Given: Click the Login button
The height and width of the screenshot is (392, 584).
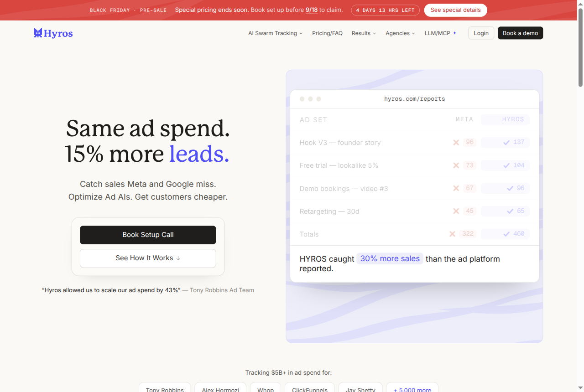Looking at the screenshot, I should coord(481,33).
